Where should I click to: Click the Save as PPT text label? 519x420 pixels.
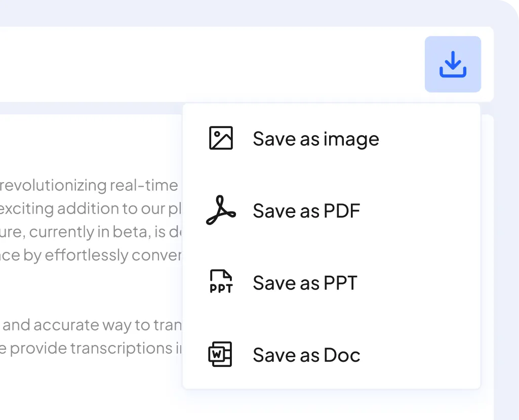click(x=305, y=282)
